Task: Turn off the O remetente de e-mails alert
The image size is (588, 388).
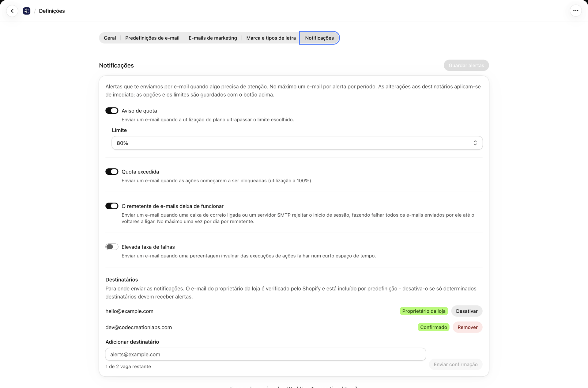Action: (x=112, y=206)
